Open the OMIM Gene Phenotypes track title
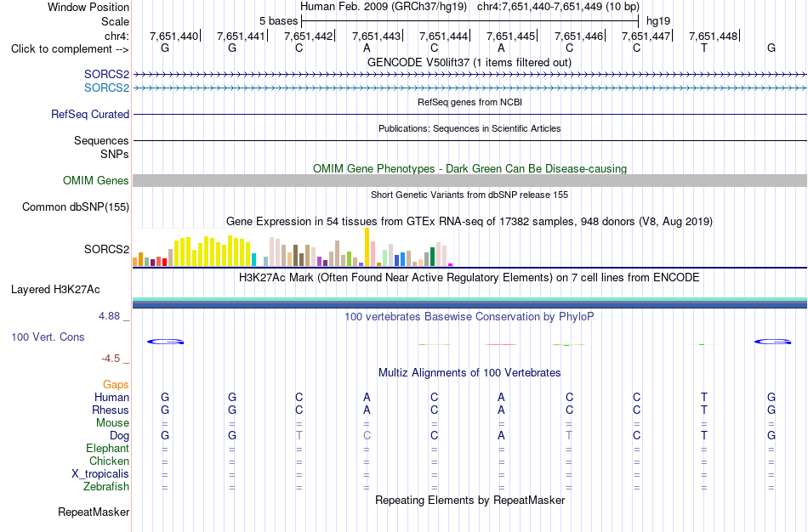 point(469,168)
